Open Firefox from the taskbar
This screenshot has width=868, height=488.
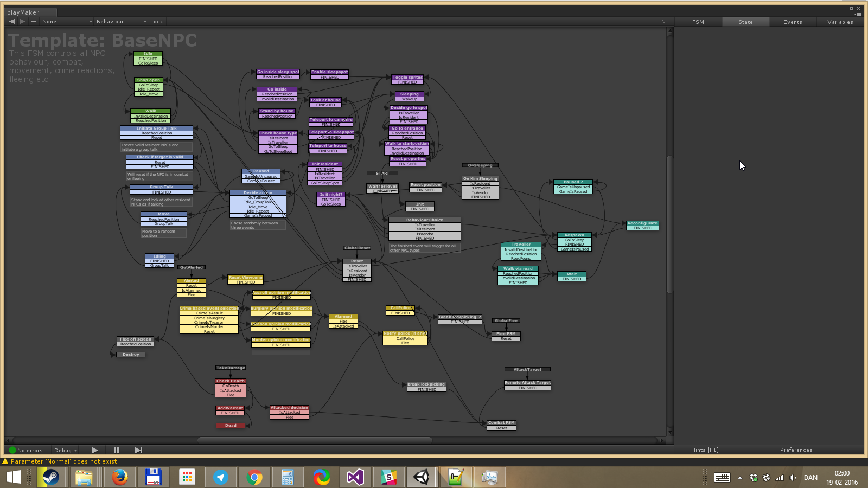tap(119, 477)
